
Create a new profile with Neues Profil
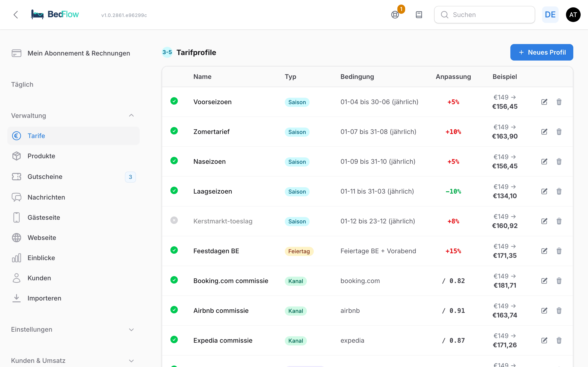542,52
